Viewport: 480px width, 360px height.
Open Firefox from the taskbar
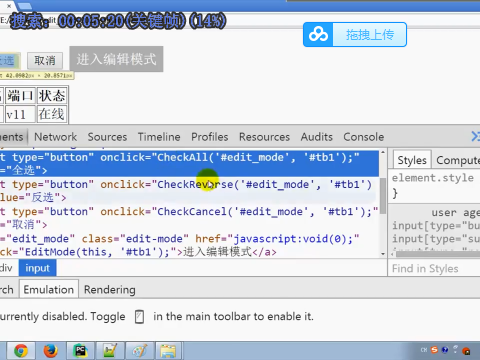click(x=50, y=351)
